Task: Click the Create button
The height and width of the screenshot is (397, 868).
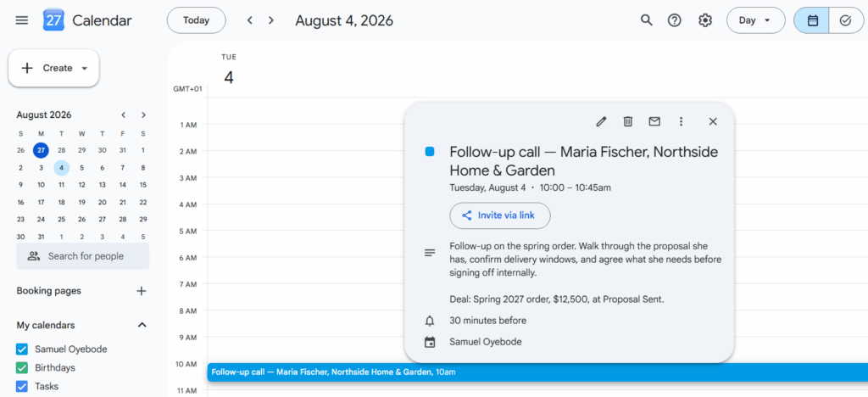Action: tap(53, 68)
